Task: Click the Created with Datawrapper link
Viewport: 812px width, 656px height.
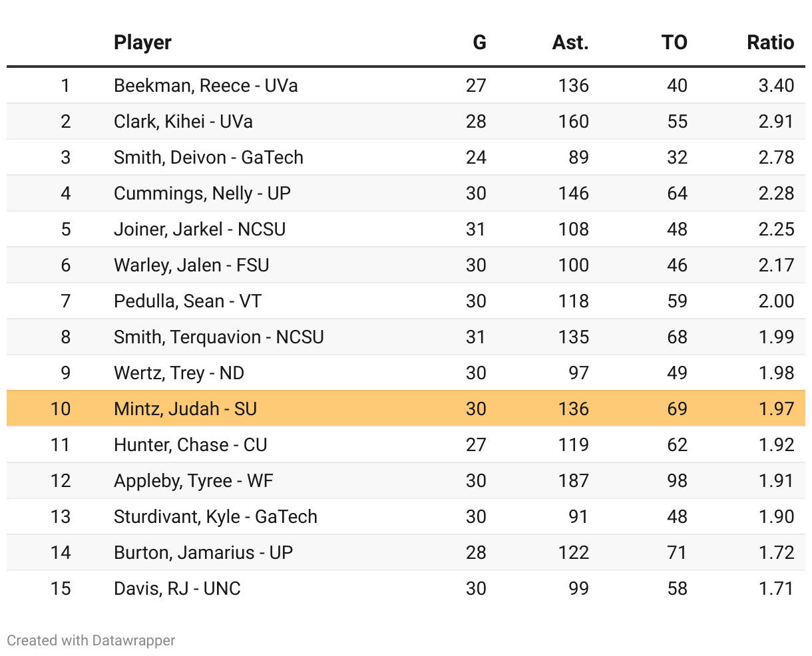Action: (x=91, y=641)
